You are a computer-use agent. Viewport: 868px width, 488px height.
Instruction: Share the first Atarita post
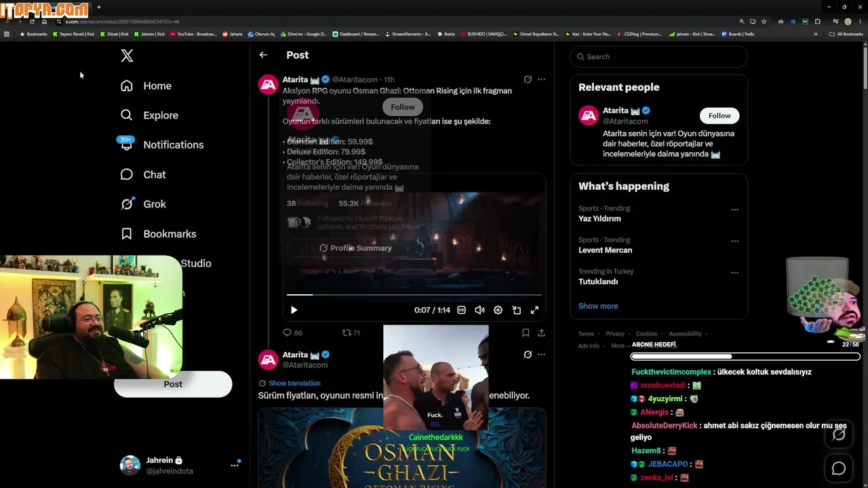pos(541,333)
